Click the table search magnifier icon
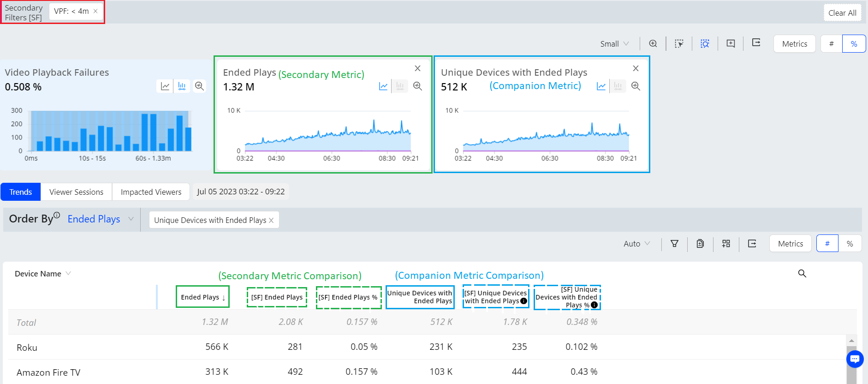 coord(802,274)
